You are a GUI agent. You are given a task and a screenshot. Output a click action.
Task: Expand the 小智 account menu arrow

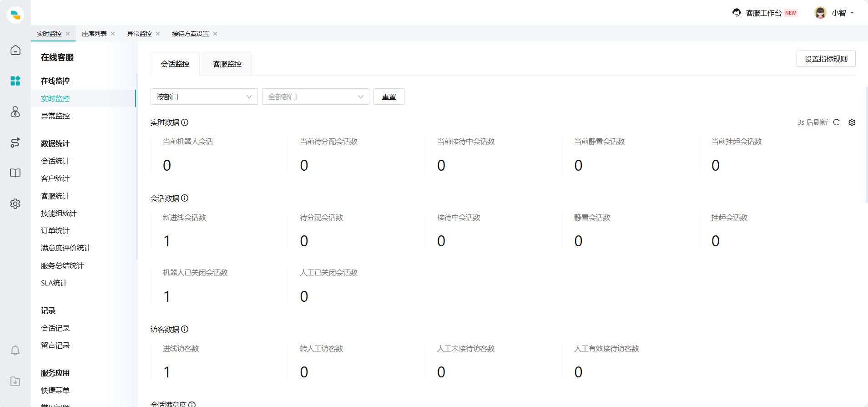coord(852,13)
